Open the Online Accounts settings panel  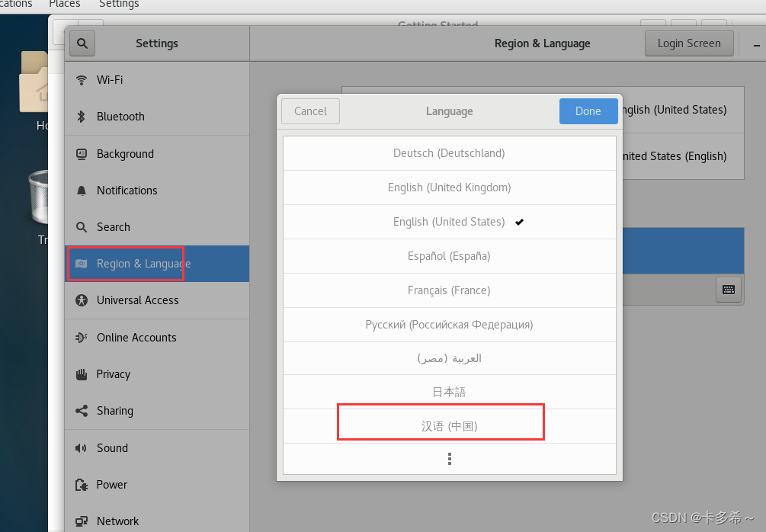[x=157, y=338]
